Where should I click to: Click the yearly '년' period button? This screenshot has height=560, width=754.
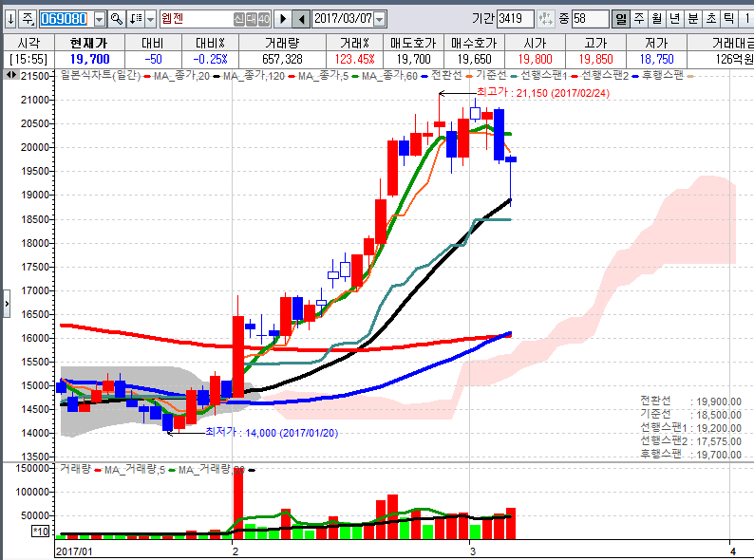pos(674,18)
